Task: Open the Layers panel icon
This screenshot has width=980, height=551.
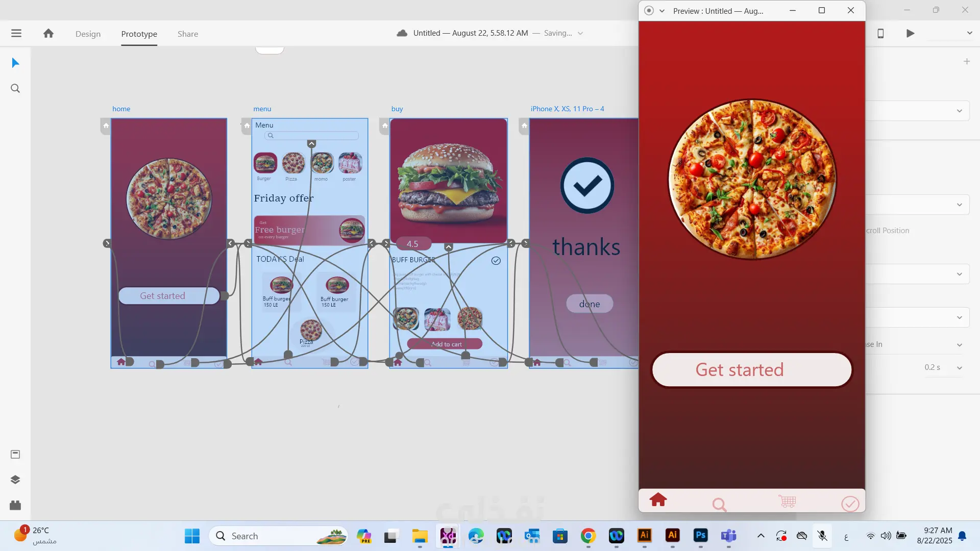Action: pos(15,480)
